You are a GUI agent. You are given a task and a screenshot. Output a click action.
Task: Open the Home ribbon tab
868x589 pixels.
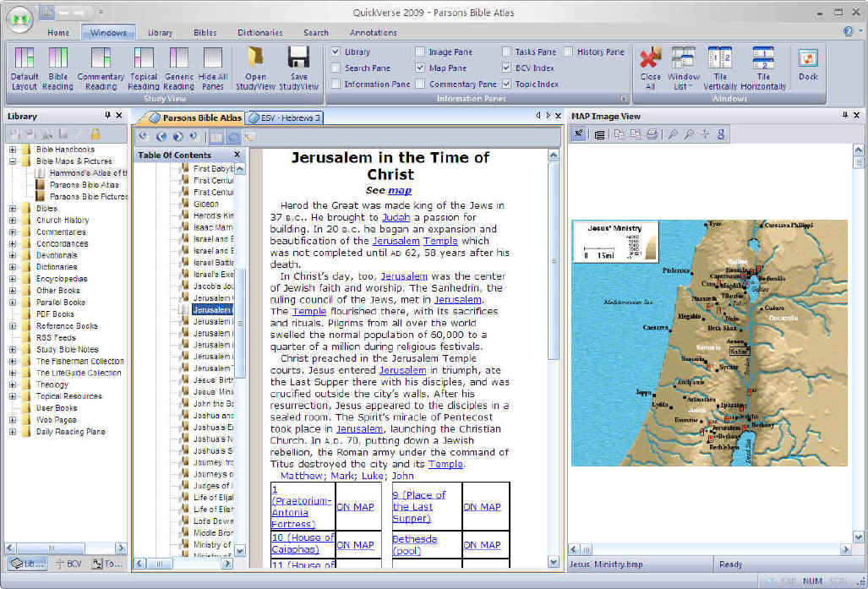[x=58, y=33]
